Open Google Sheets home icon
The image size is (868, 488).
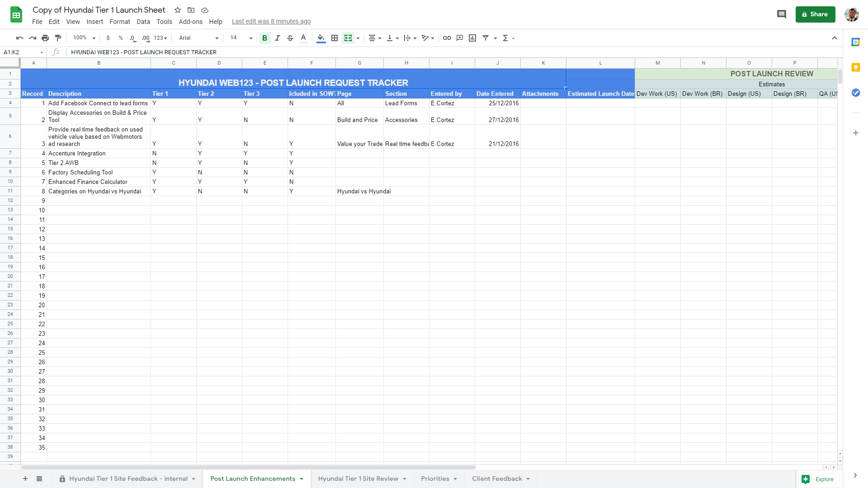[x=16, y=14]
